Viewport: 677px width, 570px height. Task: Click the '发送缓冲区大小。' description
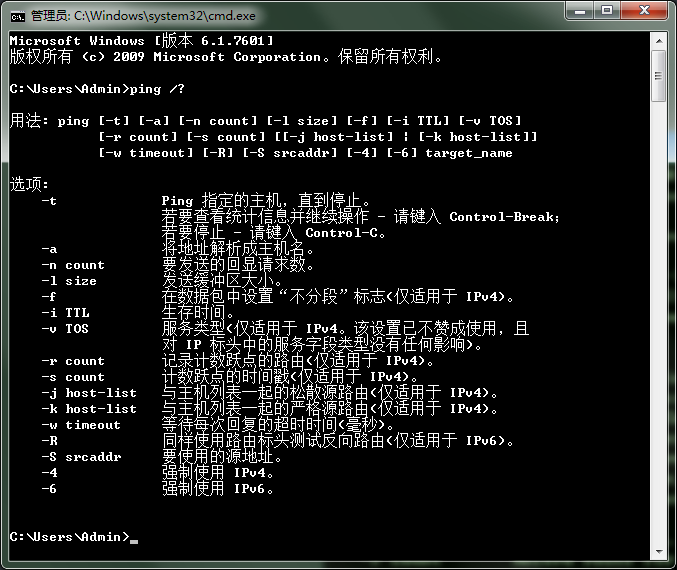click(221, 281)
